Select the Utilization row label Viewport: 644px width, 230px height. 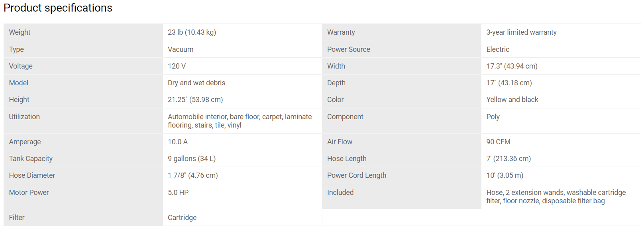coord(24,117)
